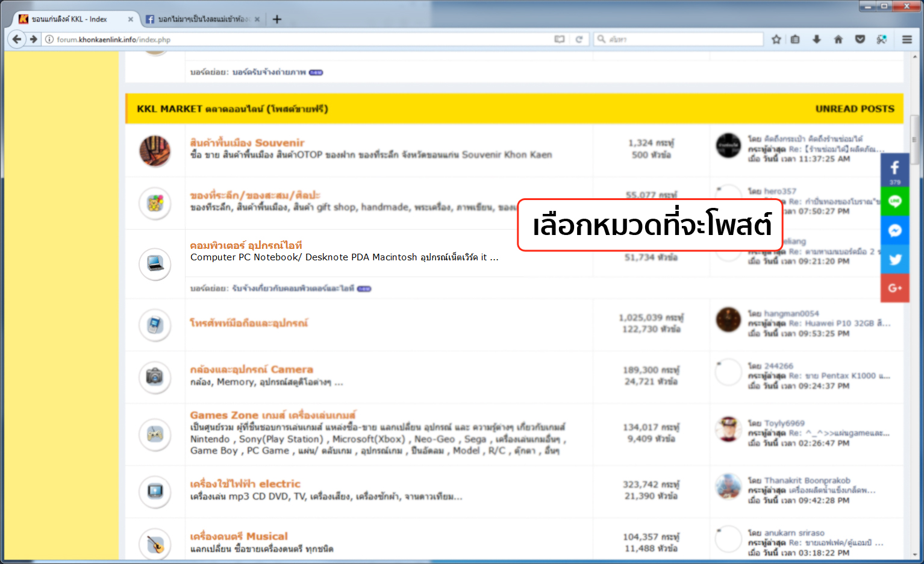Click the computer board laptop icon
This screenshot has height=564, width=924.
pyautogui.click(x=155, y=264)
